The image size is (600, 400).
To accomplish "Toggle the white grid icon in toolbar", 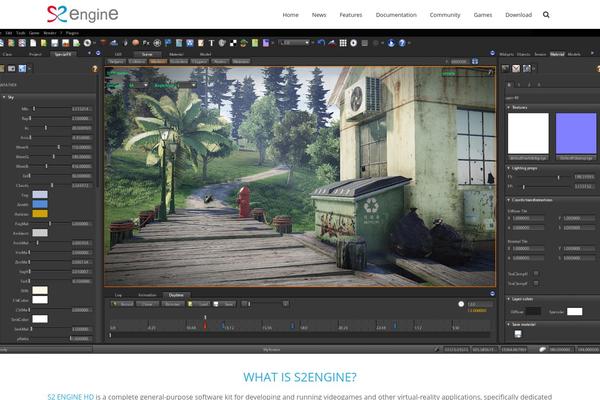I will click(343, 43).
